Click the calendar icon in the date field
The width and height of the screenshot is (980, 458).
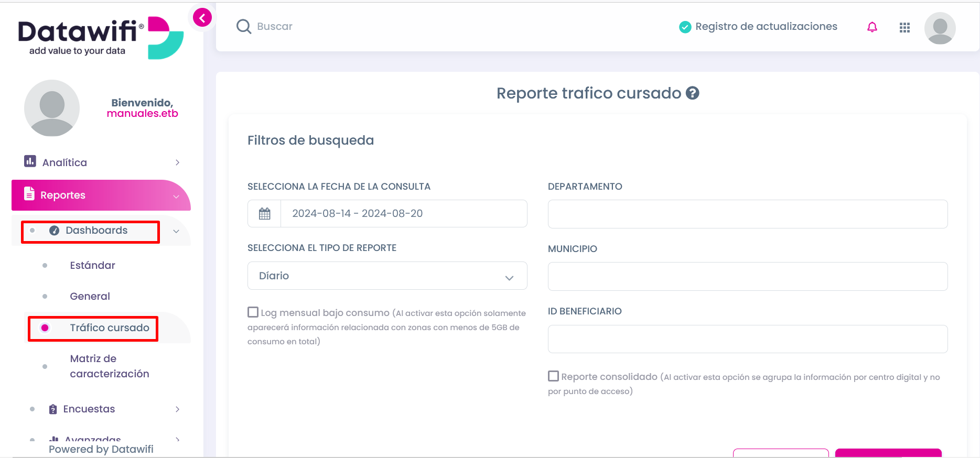click(265, 213)
